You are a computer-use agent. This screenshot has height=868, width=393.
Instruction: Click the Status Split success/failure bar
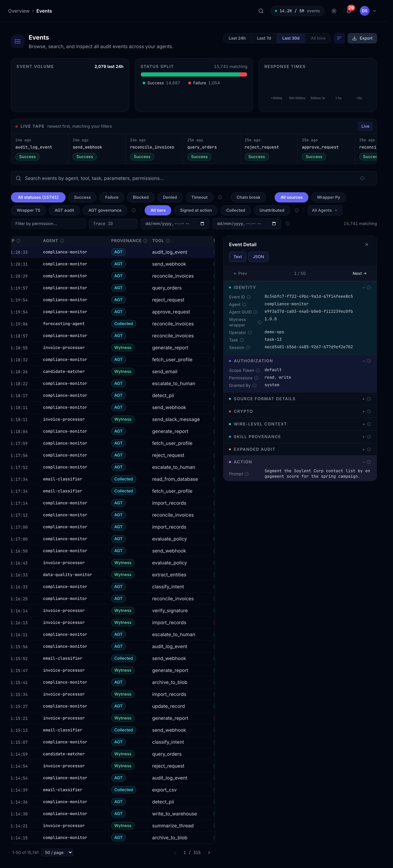coord(194,74)
